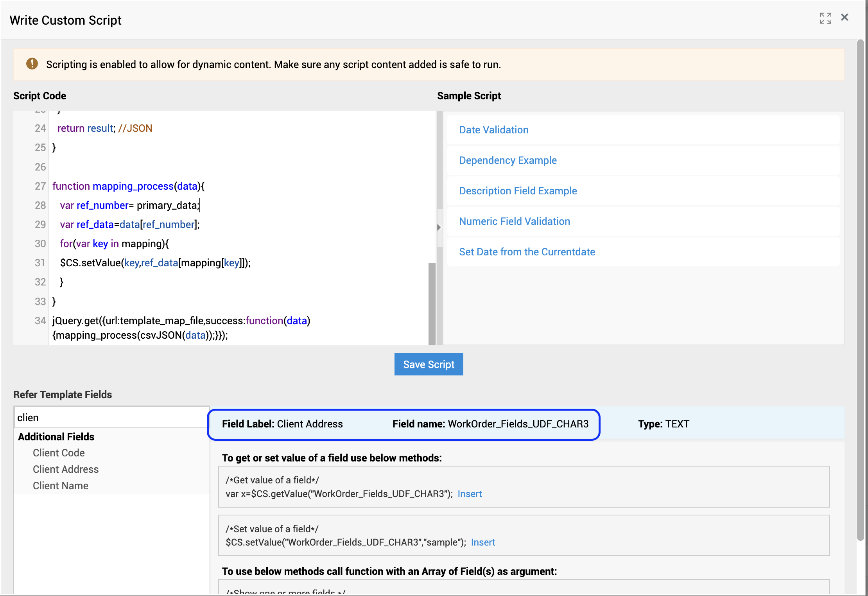The image size is (868, 596).
Task: Select Client Code in the field list
Action: [59, 453]
